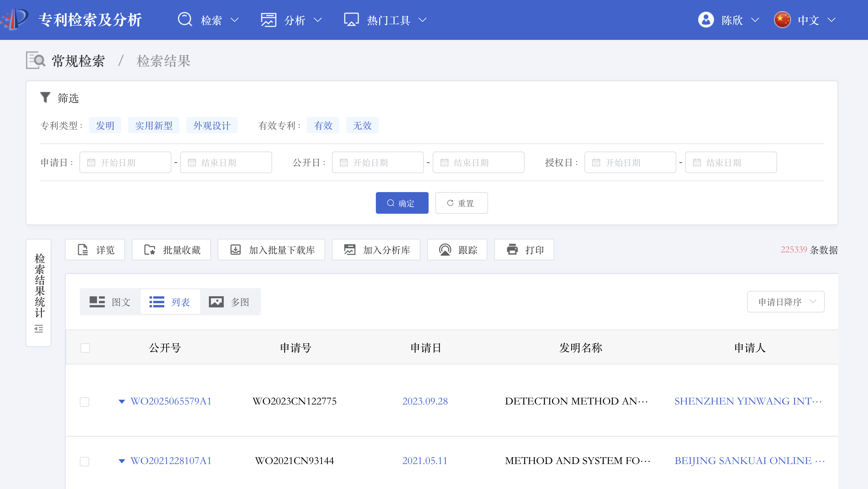Click the chart icon beside 分析

[268, 20]
